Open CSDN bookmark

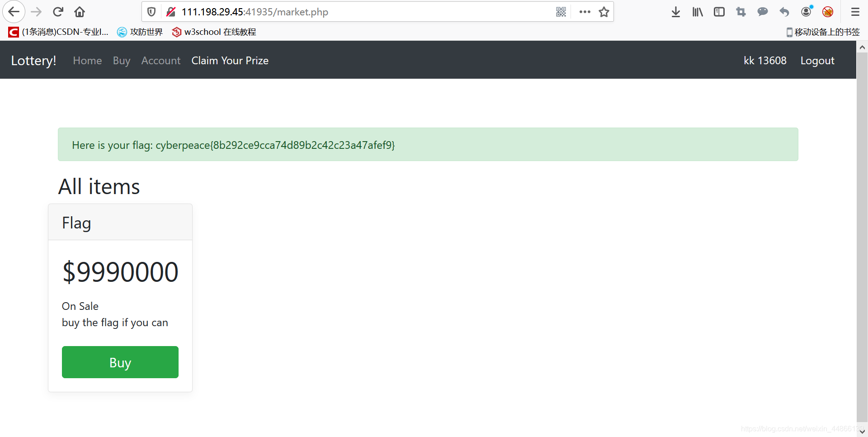pyautogui.click(x=58, y=32)
